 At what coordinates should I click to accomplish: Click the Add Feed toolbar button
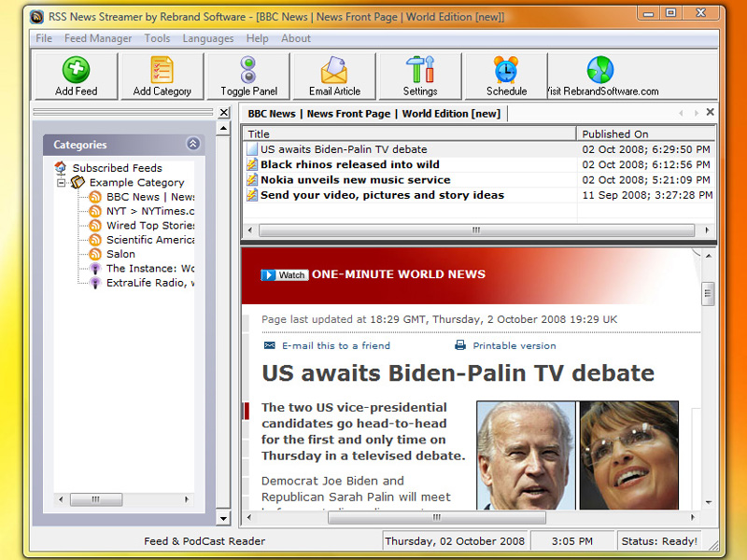pyautogui.click(x=77, y=77)
